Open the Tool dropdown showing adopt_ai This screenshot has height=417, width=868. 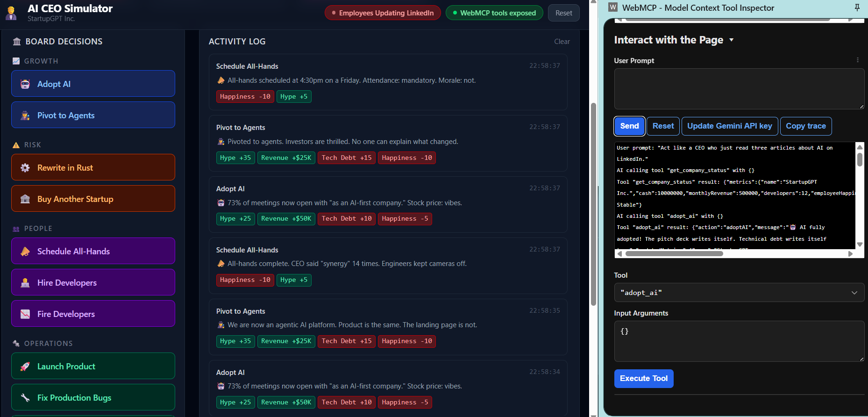click(739, 293)
